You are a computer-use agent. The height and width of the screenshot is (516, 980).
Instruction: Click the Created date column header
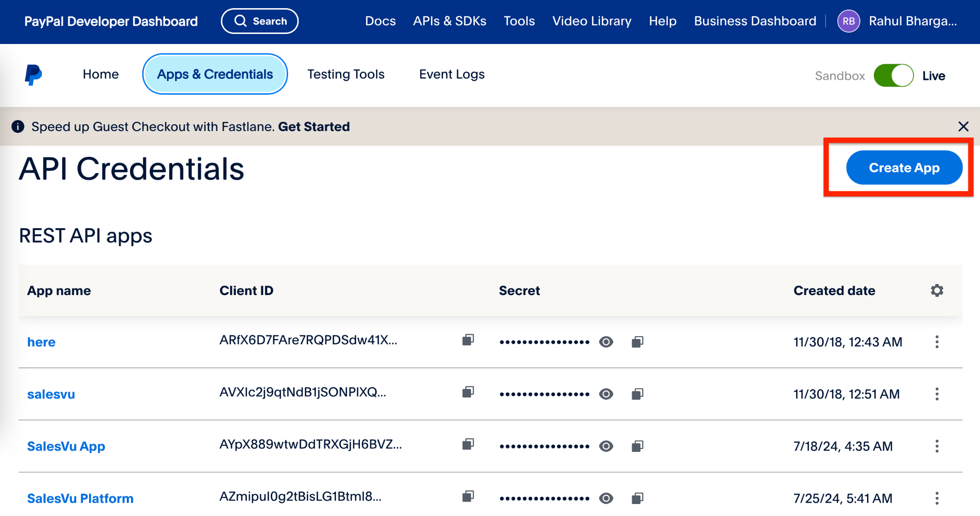834,290
